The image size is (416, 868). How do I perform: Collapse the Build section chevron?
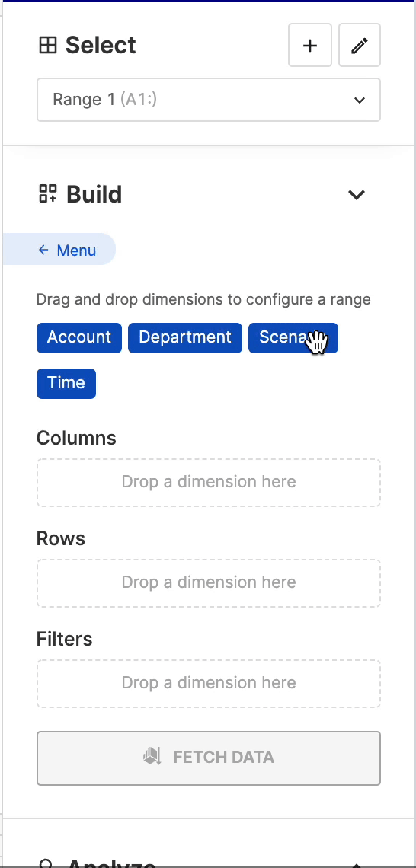pos(356,194)
